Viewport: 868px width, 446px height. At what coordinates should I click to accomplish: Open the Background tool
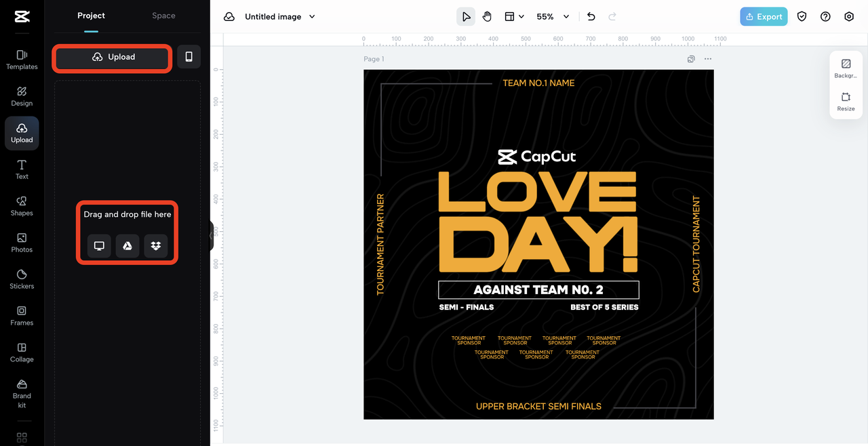[x=846, y=68]
